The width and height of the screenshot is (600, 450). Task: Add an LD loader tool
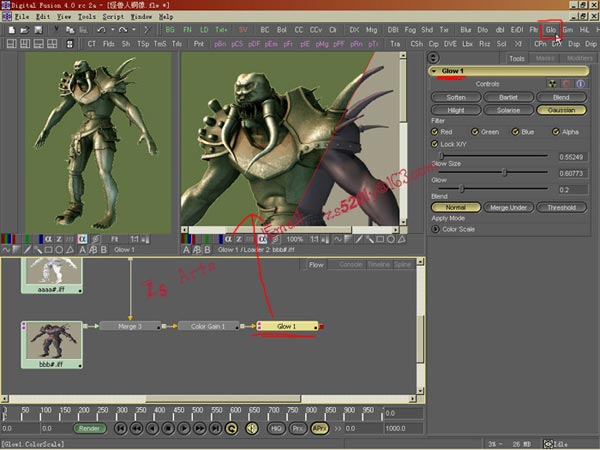tap(204, 30)
